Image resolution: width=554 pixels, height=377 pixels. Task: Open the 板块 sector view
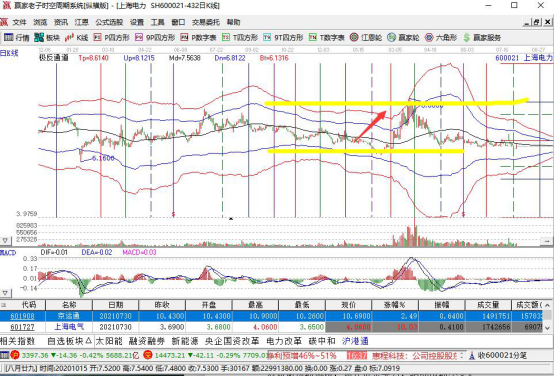coord(47,37)
